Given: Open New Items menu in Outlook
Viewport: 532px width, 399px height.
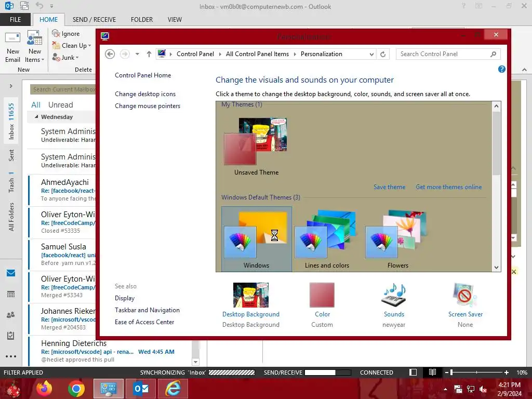Looking at the screenshot, I should 35,47.
